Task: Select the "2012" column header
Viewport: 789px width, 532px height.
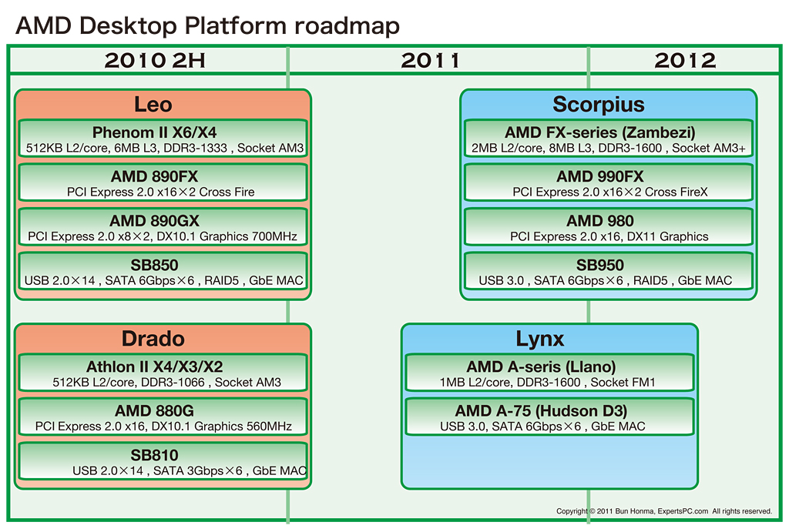Action: (x=685, y=61)
